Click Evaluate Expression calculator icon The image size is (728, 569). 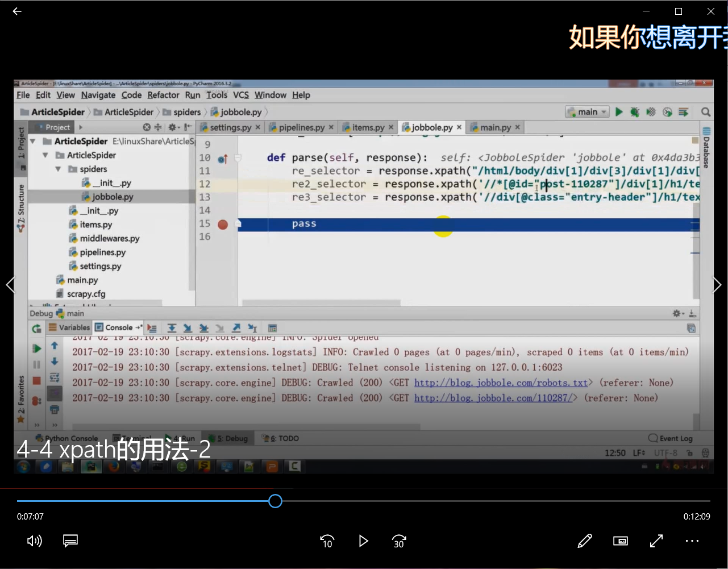click(272, 328)
